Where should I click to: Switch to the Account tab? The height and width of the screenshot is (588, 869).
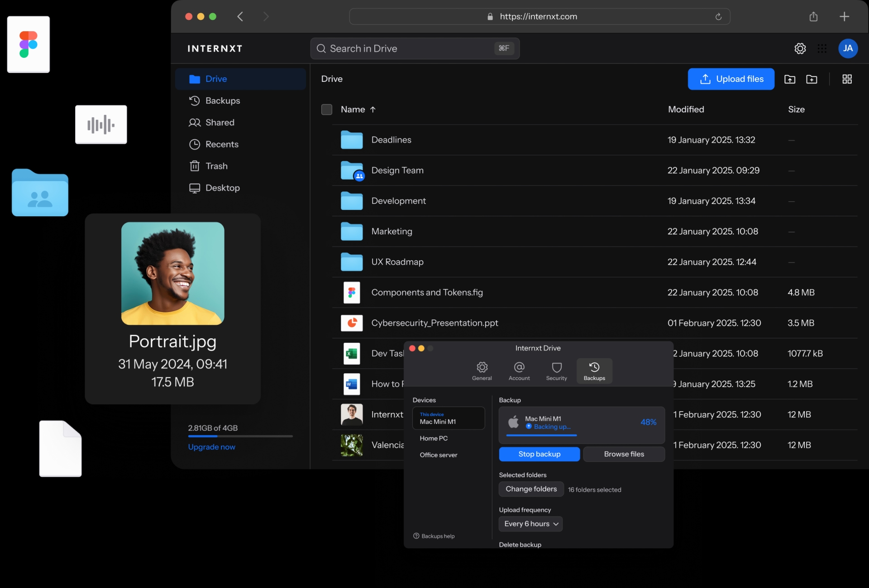[519, 371]
